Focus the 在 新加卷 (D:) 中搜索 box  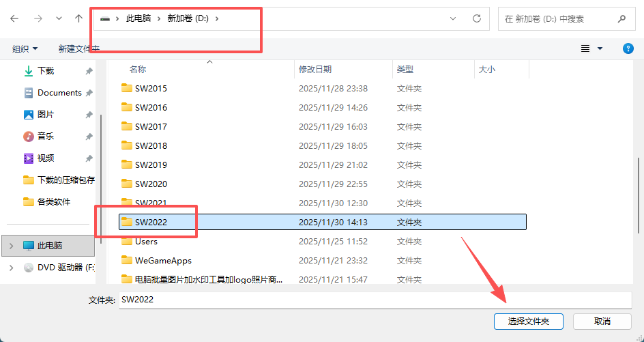[567, 18]
